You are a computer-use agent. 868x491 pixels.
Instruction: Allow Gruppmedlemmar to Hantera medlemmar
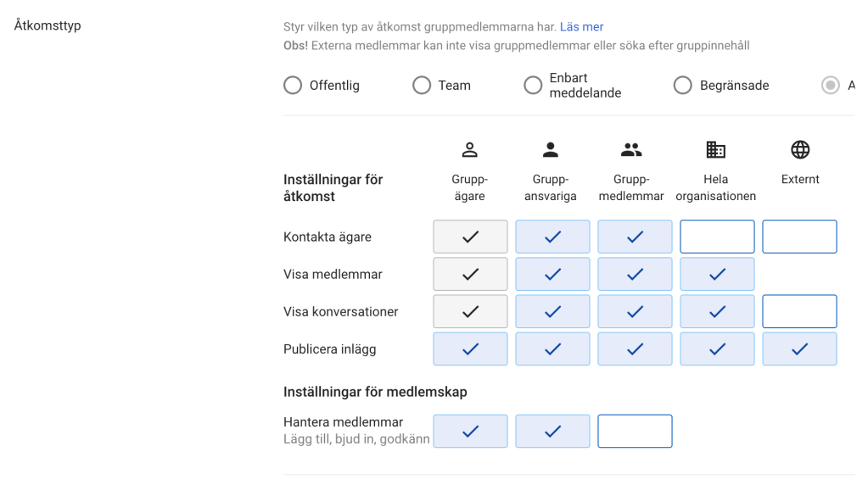coord(635,431)
